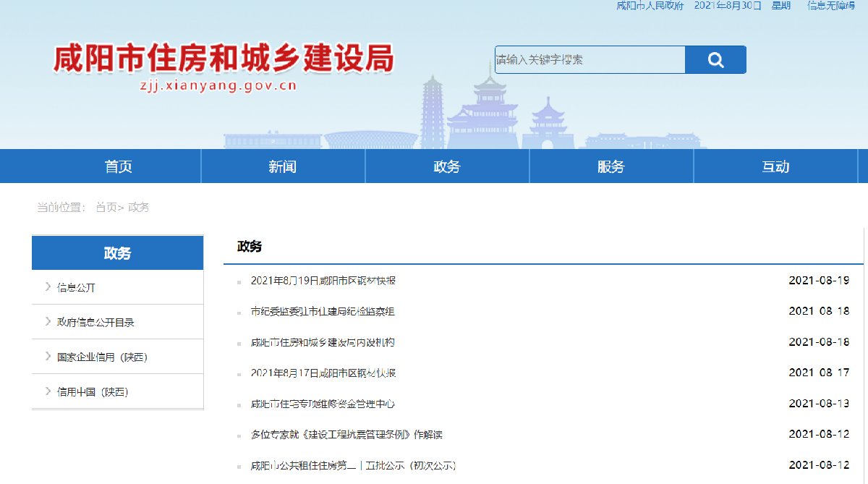Open the 咸阳市住宅专项维修资金管理中心 entry
Screen dimensions: 868x484
click(323, 404)
